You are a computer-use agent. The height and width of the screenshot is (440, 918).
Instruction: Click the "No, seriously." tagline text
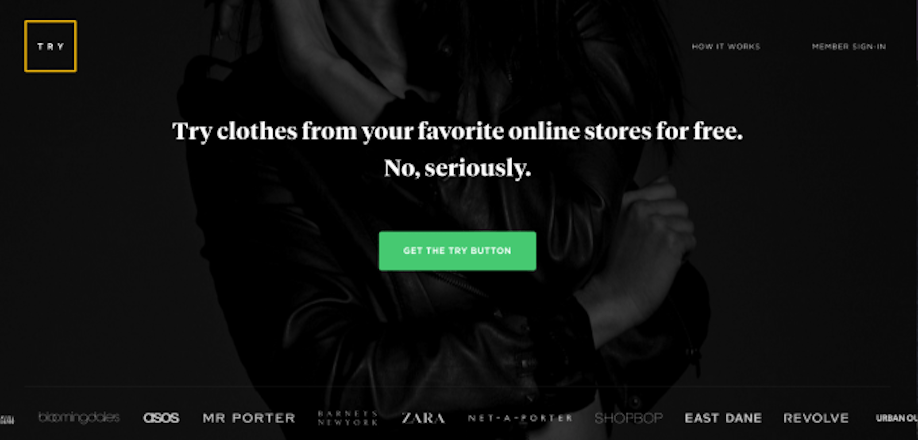[458, 169]
